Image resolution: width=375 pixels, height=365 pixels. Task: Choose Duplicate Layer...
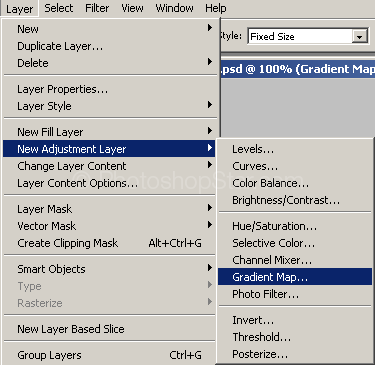(x=110, y=46)
